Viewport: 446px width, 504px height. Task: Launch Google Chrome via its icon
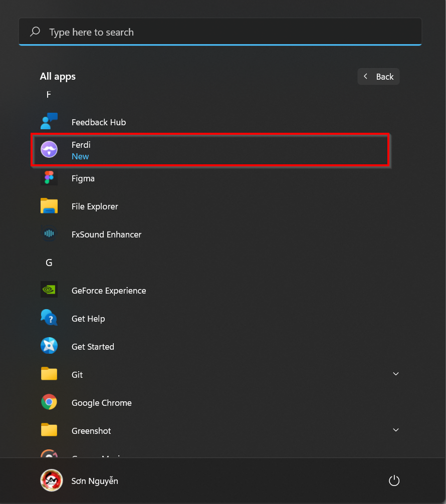[49, 402]
